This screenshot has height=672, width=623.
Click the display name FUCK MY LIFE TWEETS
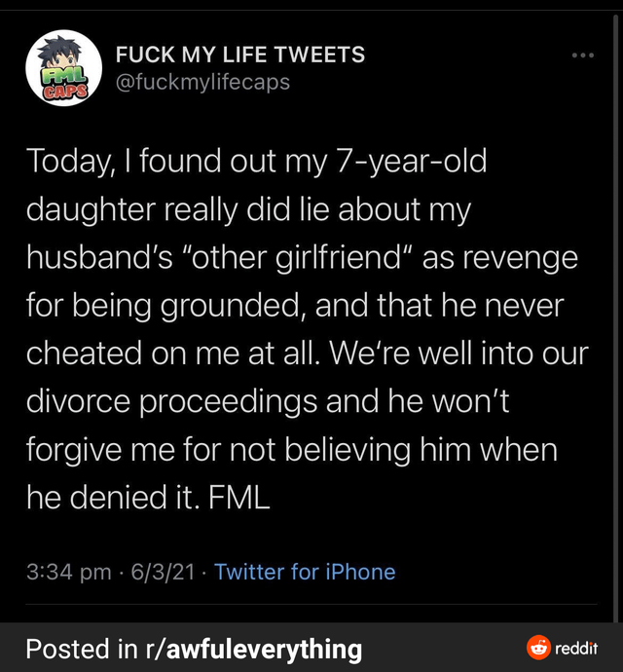pos(240,55)
